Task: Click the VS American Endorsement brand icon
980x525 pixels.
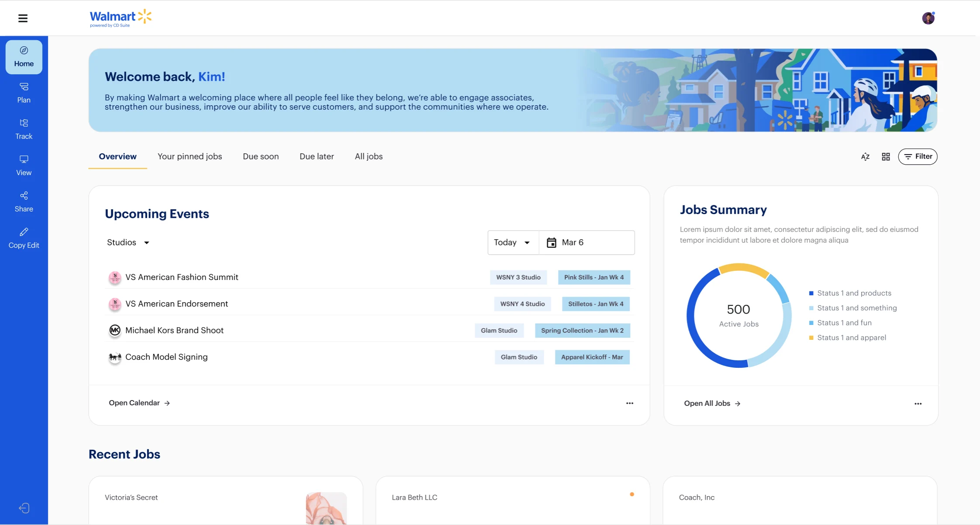Action: (x=115, y=304)
